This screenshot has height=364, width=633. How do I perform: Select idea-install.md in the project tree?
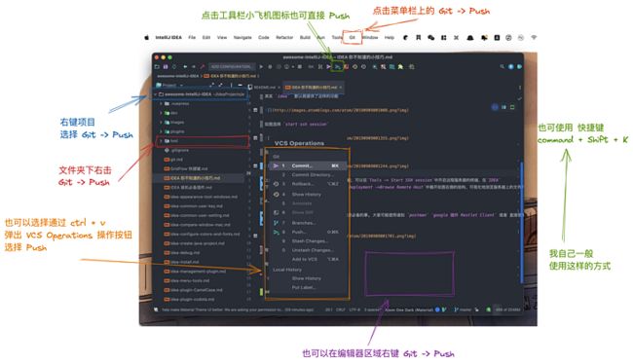coord(181,262)
